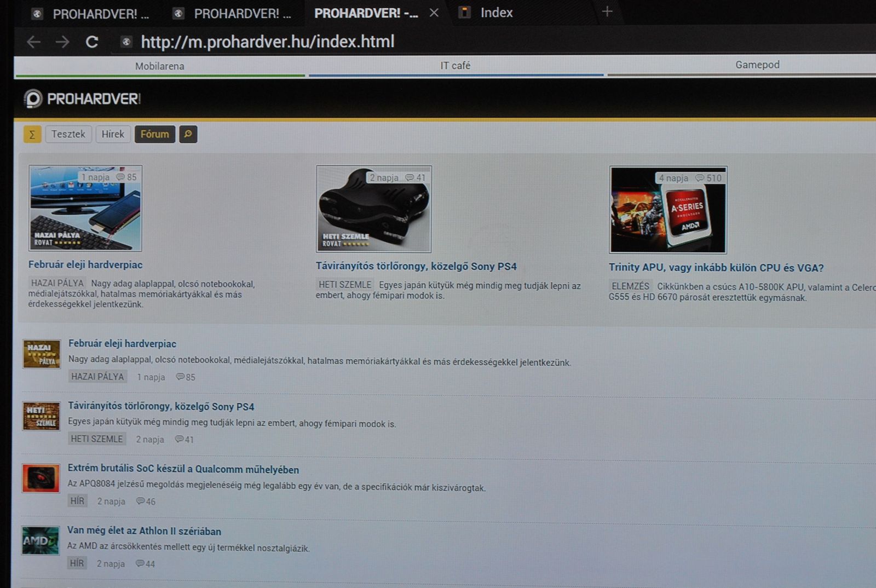Click the Athlon article description text
The height and width of the screenshot is (588, 876).
coord(188,547)
